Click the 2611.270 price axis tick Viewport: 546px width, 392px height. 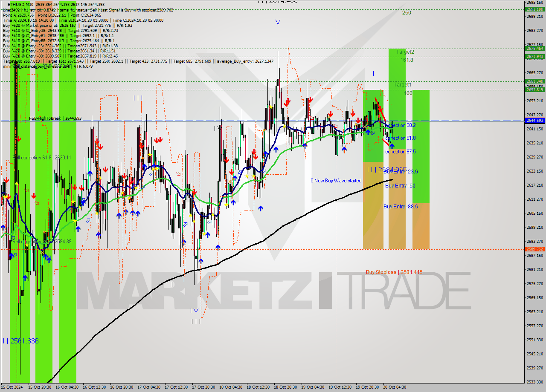click(534, 199)
